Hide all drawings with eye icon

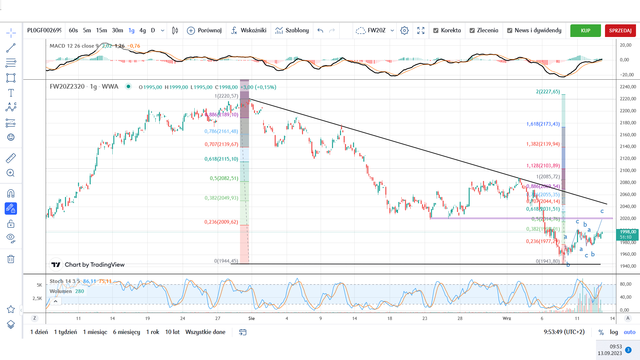11,238
